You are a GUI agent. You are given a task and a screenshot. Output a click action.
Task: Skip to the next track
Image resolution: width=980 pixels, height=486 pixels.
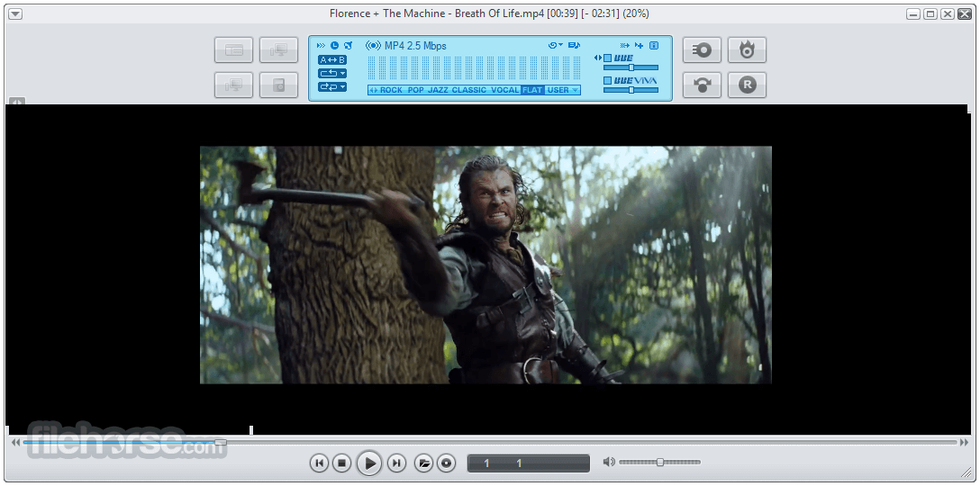click(397, 463)
